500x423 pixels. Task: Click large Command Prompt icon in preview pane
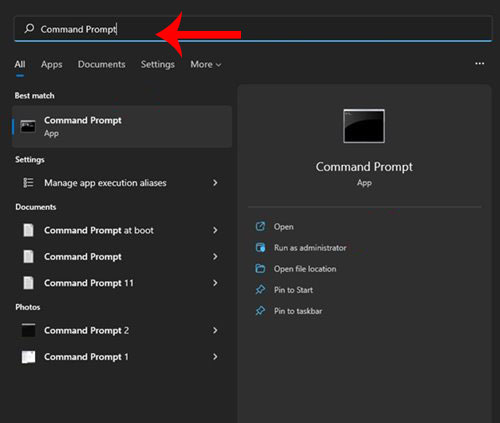364,126
